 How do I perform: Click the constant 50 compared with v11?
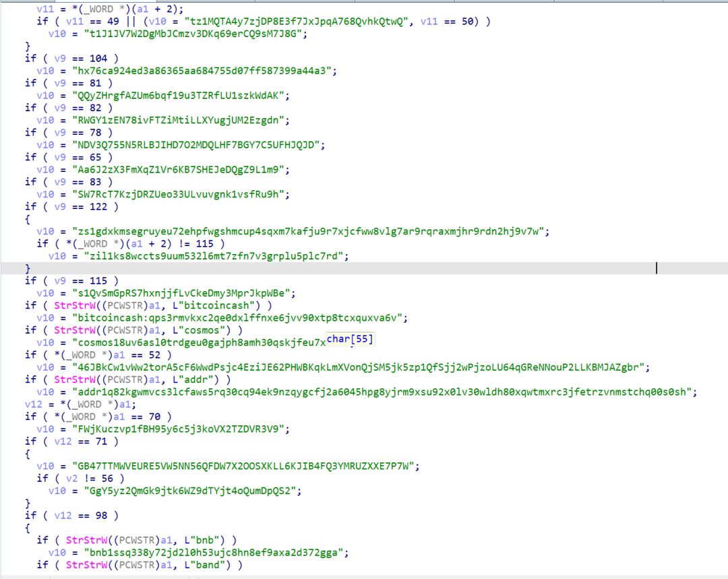[468, 22]
